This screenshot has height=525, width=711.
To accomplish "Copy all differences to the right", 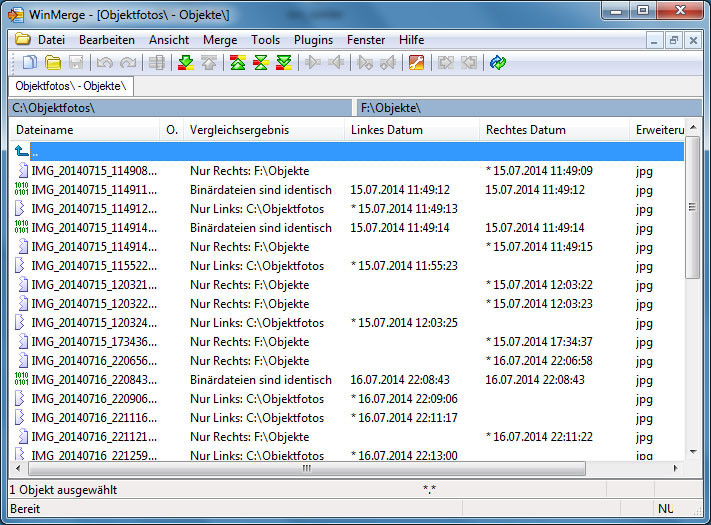I will 446,62.
